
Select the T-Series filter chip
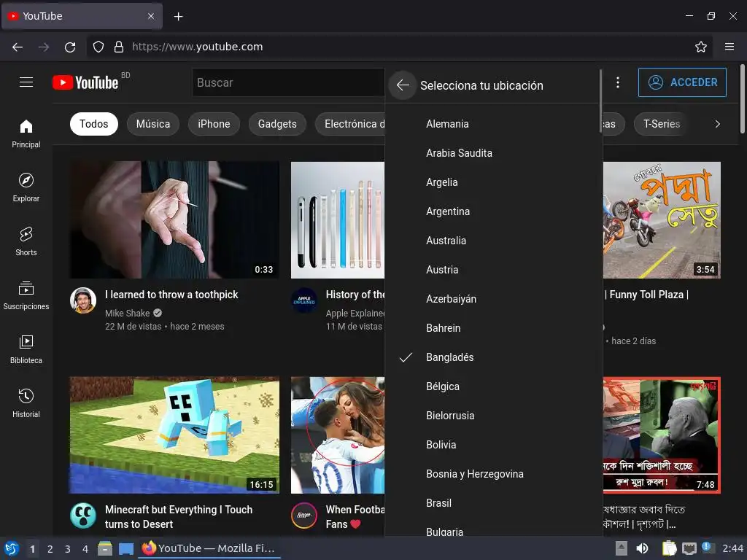661,124
